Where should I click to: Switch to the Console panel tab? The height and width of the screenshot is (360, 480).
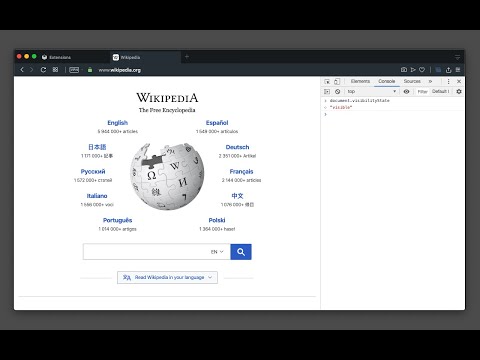(387, 81)
